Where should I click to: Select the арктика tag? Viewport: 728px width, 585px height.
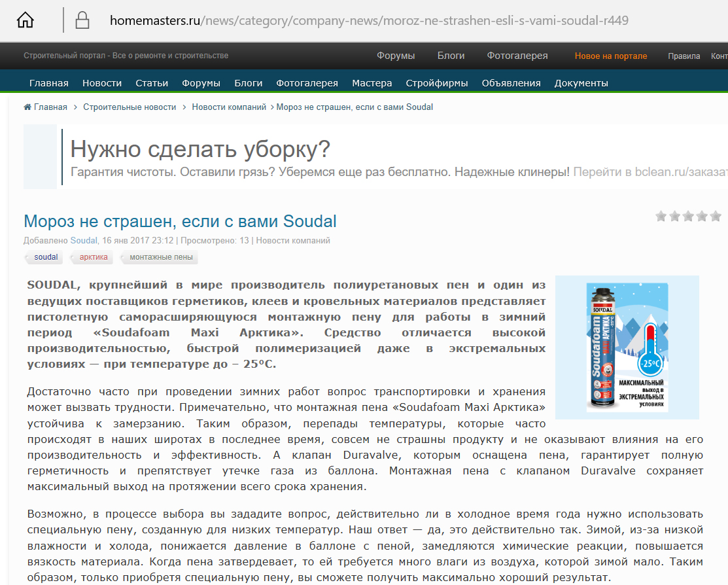pos(94,257)
